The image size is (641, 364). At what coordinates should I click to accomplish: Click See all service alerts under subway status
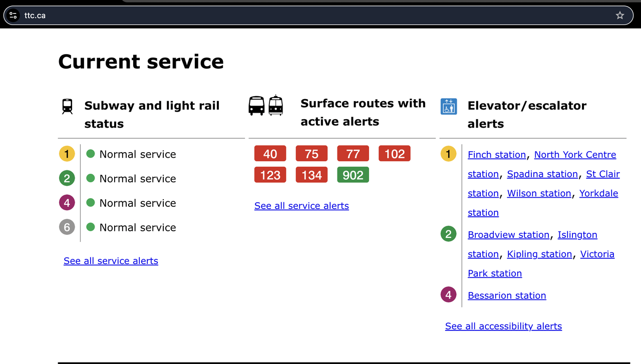click(x=111, y=261)
